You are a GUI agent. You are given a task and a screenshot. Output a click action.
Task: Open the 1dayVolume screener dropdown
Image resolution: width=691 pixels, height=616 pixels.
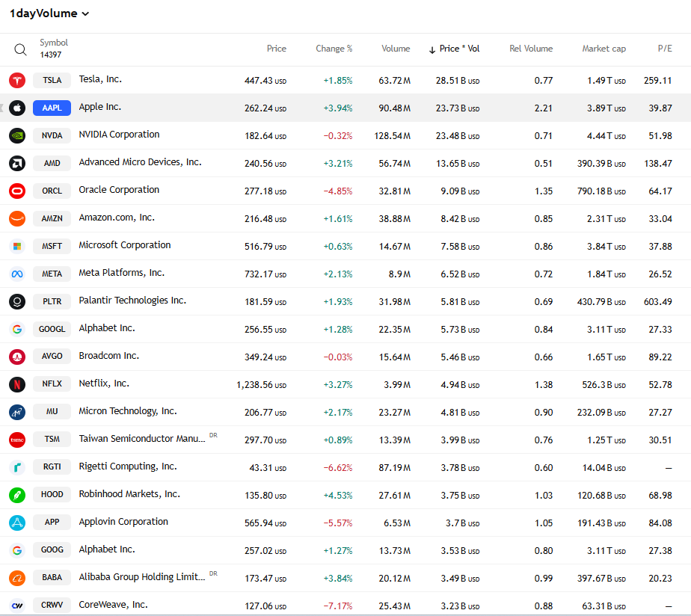(49, 13)
